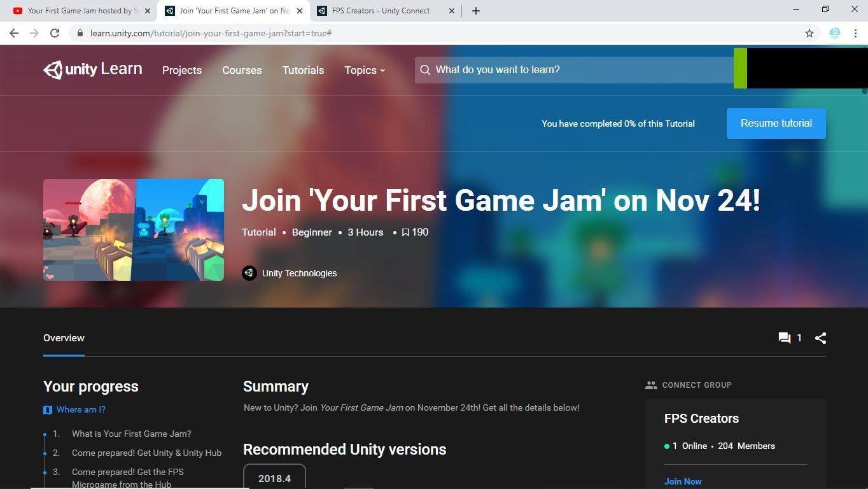Click the Beginner difficulty label

click(312, 232)
